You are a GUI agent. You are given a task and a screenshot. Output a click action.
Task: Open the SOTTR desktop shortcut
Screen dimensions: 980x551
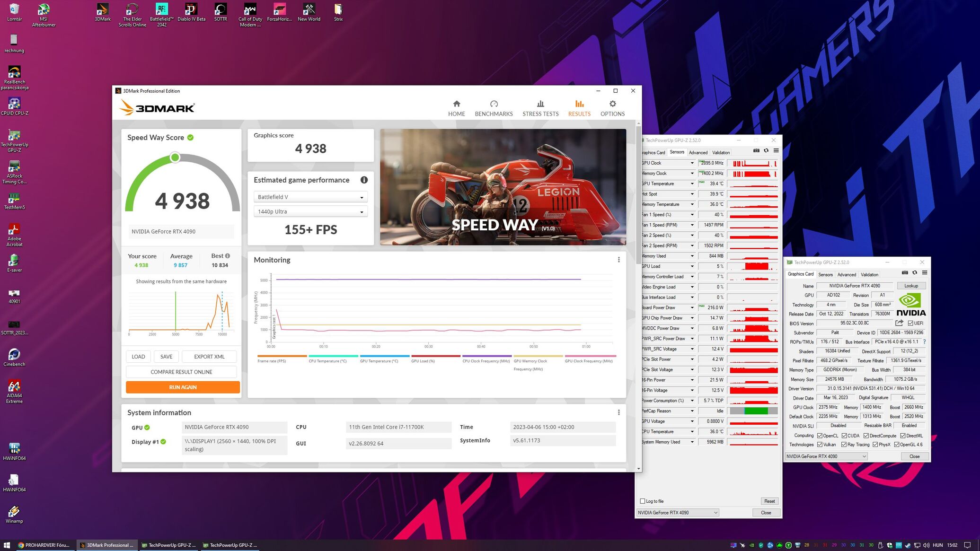click(221, 12)
